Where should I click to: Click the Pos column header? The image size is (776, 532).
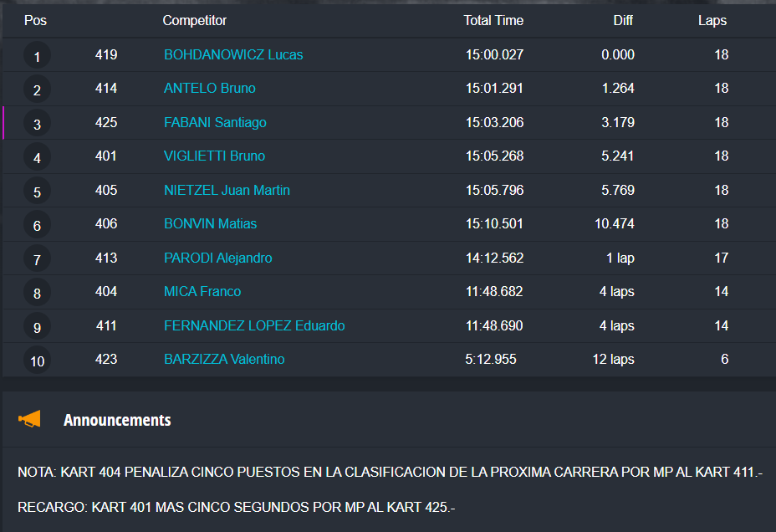pyautogui.click(x=35, y=21)
